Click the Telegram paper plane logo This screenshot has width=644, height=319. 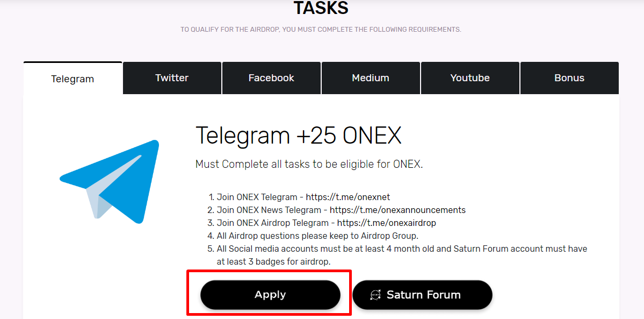110,181
